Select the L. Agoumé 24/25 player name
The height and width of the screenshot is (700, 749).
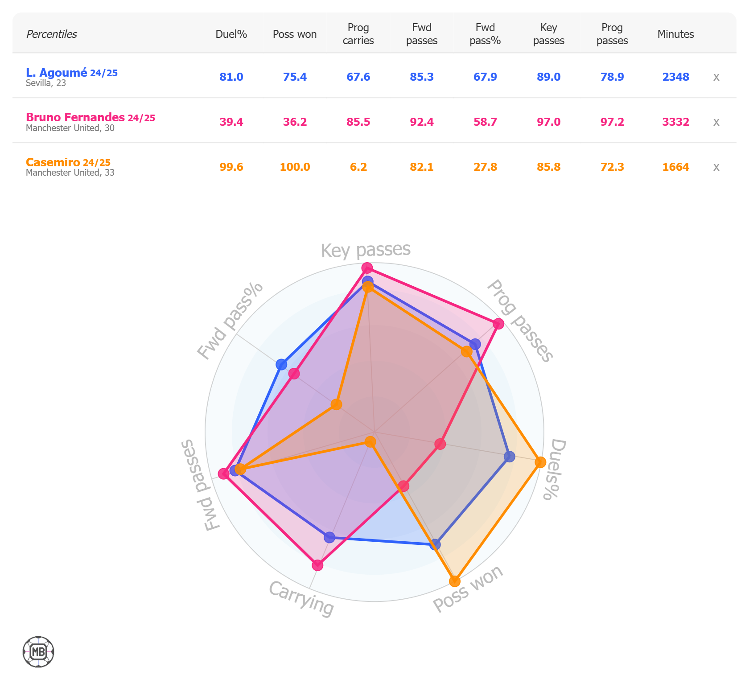click(72, 73)
